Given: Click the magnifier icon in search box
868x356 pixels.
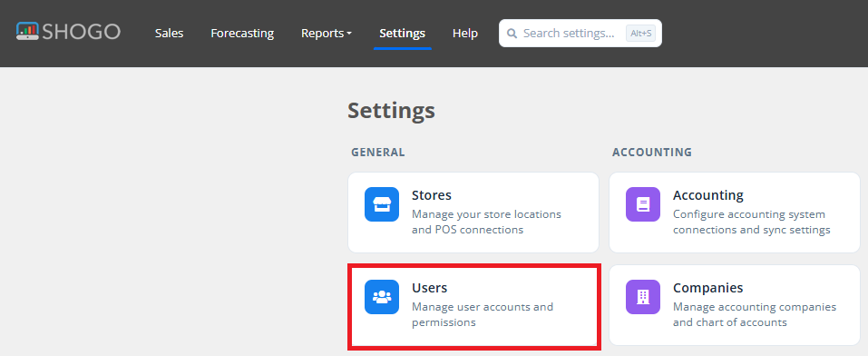Looking at the screenshot, I should (x=512, y=34).
